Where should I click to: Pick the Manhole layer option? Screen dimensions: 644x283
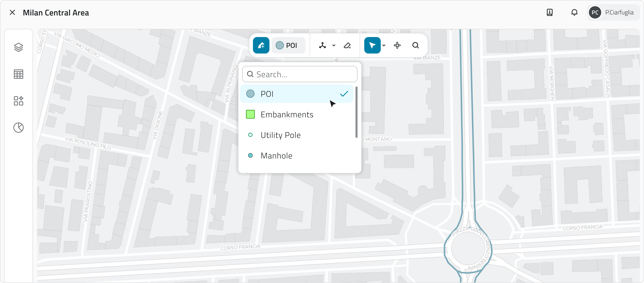pos(276,156)
